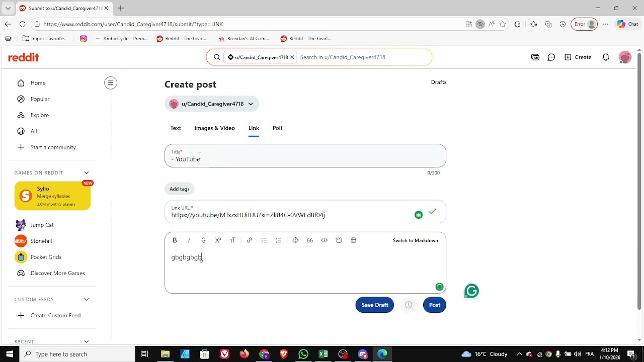
Task: Apply heading text style
Action: (x=232, y=240)
